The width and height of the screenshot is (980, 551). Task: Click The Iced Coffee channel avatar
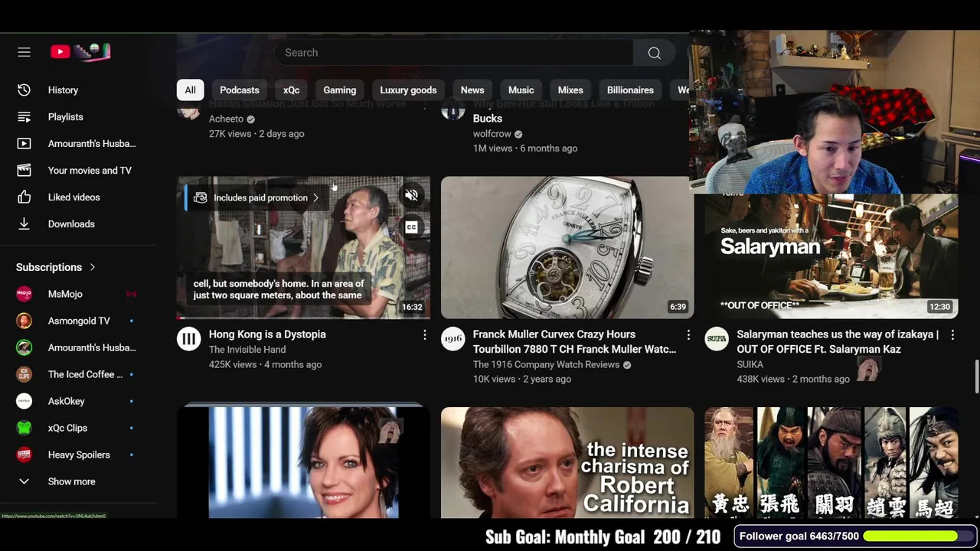24,374
